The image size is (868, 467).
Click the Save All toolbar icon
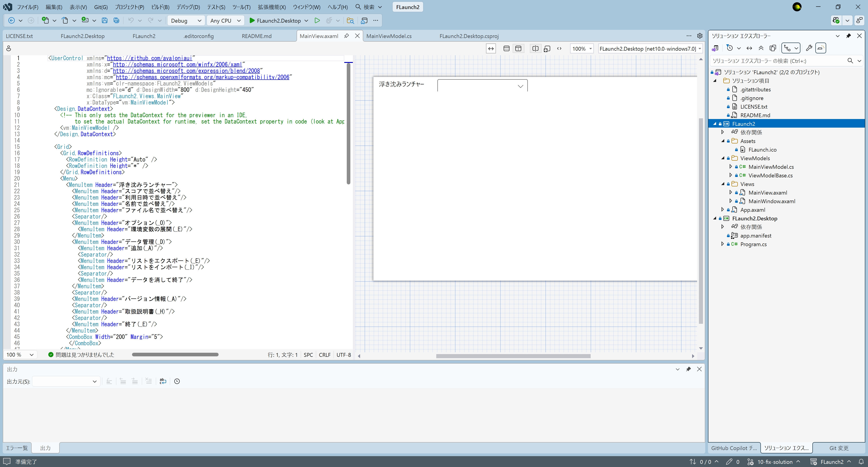[x=116, y=21]
